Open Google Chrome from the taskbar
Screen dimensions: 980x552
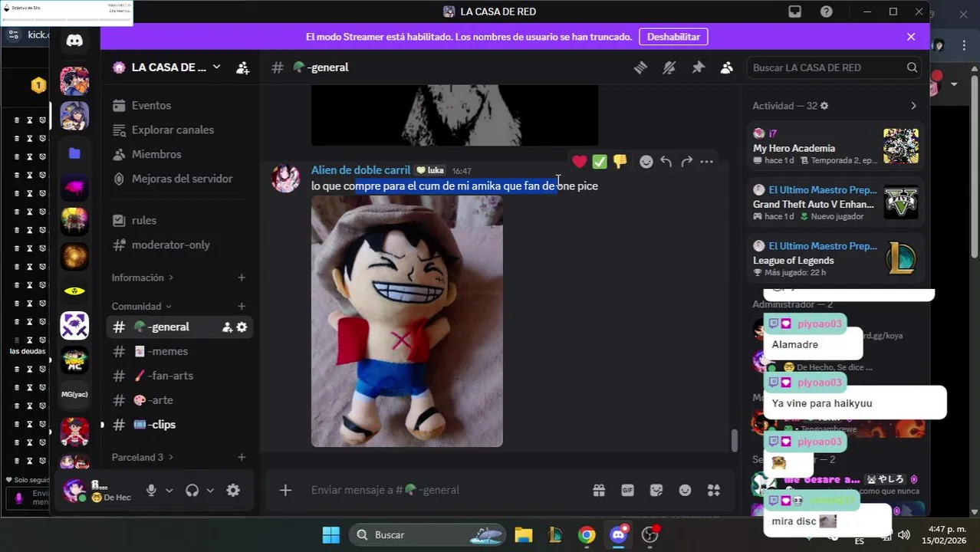click(x=587, y=535)
